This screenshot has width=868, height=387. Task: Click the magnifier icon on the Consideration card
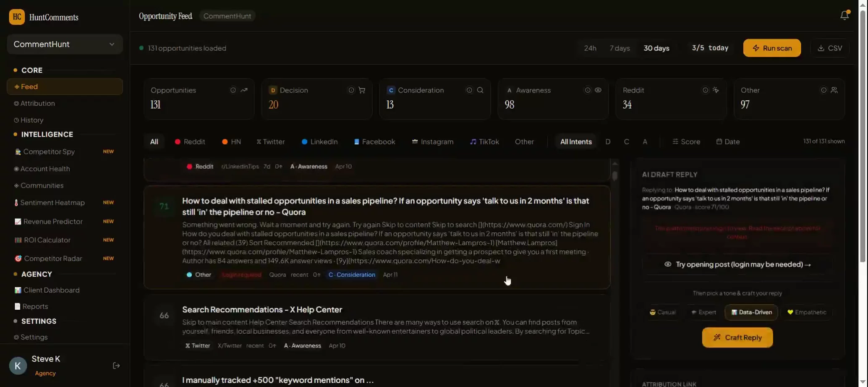pos(480,90)
